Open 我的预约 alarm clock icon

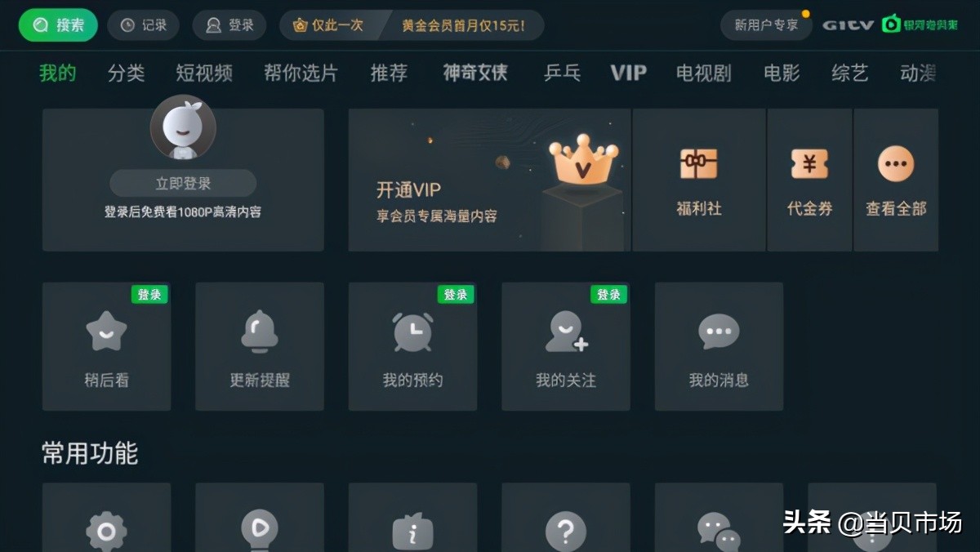click(x=413, y=332)
